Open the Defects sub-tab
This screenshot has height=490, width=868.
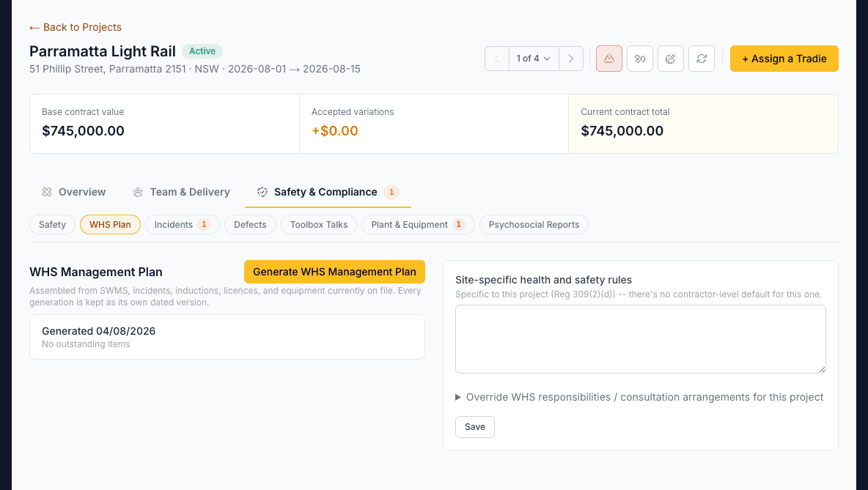point(250,225)
